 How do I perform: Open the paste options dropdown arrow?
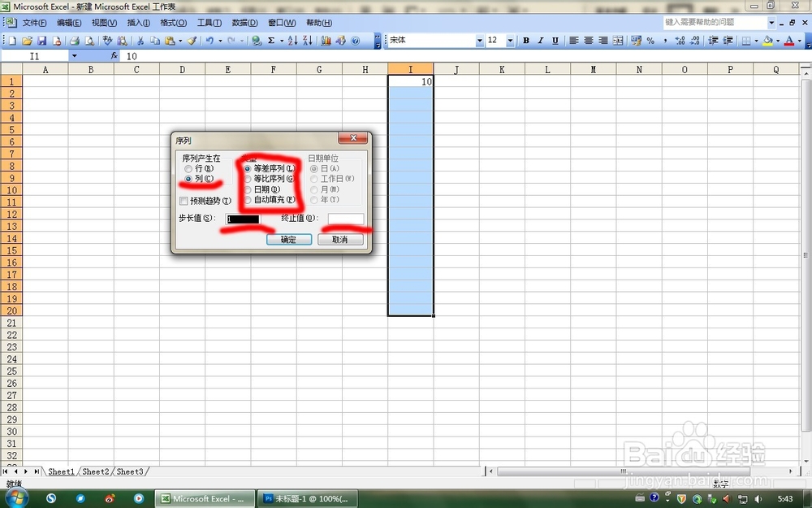pyautogui.click(x=180, y=41)
